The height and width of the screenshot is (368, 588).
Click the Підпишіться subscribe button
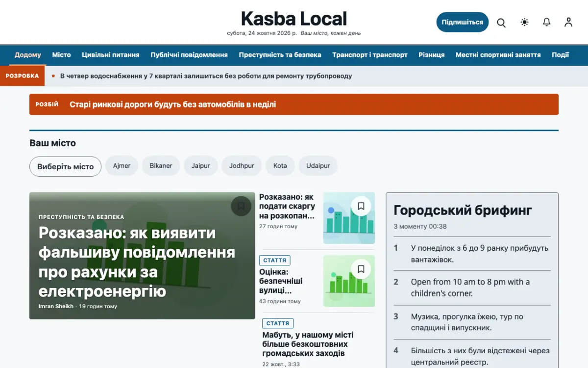coord(463,22)
